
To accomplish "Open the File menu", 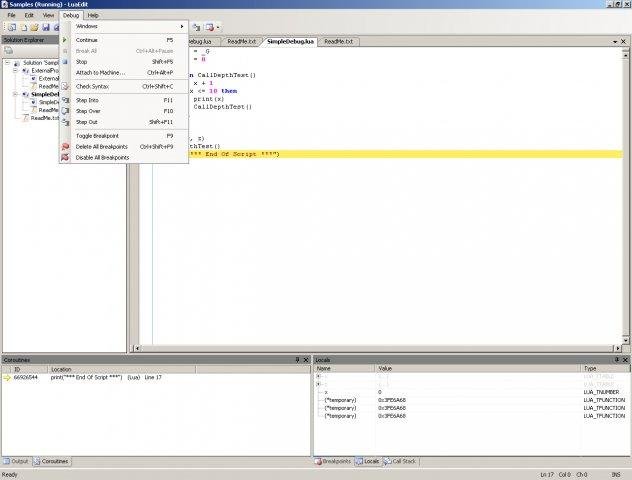I will [x=11, y=15].
